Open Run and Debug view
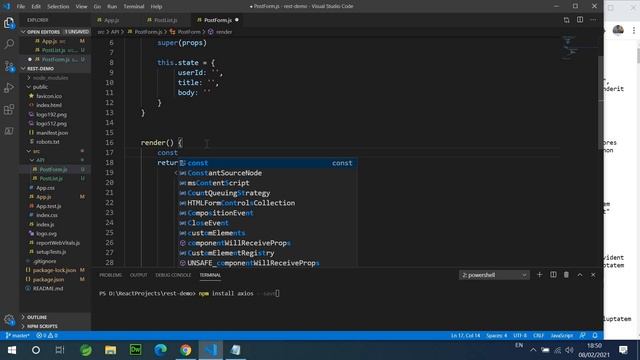Image resolution: width=640 pixels, height=360 pixels. coord(9,88)
